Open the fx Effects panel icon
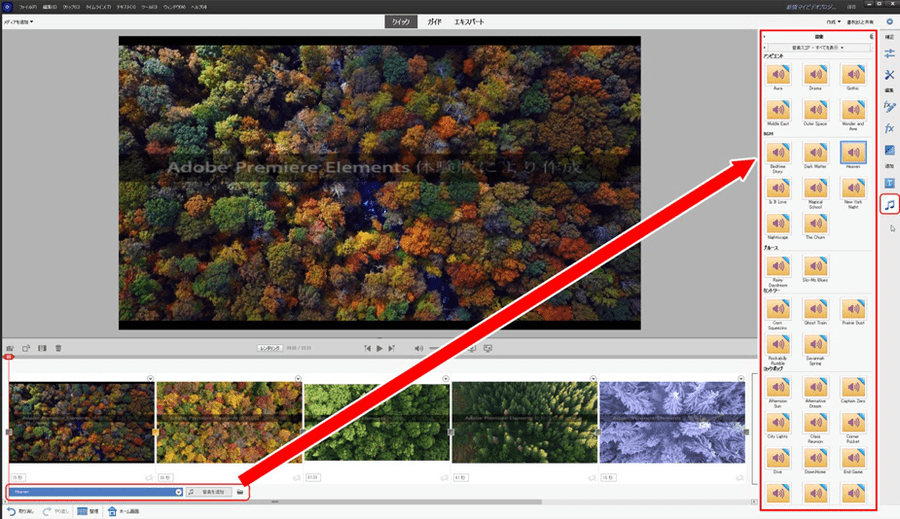Image resolution: width=900 pixels, height=519 pixels. pyautogui.click(x=889, y=129)
